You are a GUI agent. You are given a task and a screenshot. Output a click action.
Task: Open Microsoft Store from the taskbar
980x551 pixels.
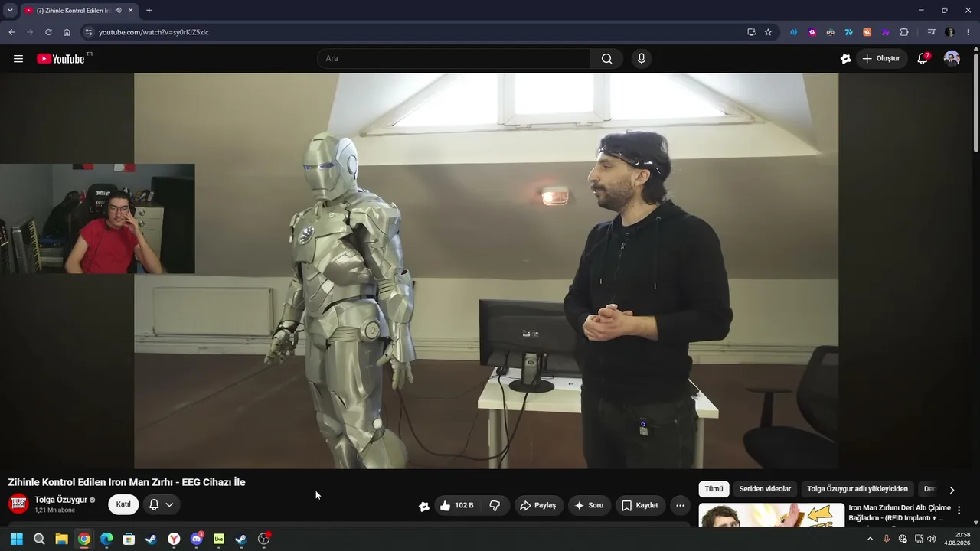pos(129,539)
